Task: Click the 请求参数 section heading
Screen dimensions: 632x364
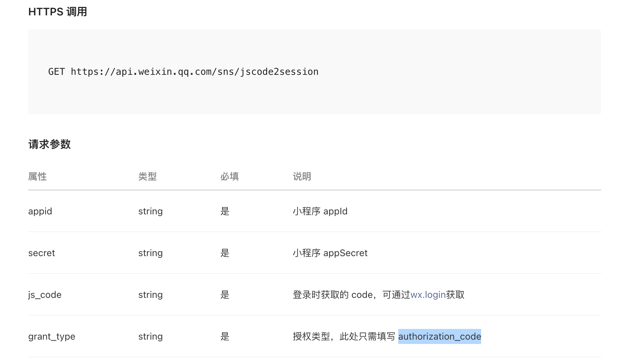Action: pyautogui.click(x=49, y=144)
